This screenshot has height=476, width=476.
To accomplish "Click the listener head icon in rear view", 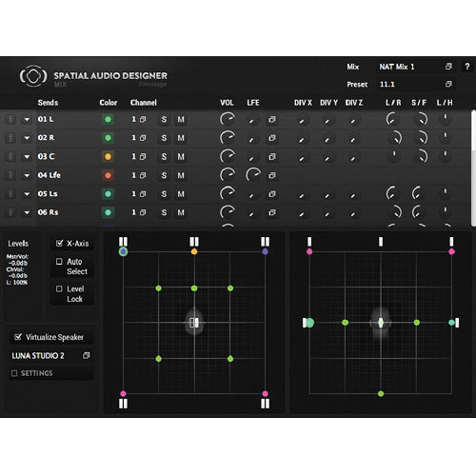I will [381, 323].
